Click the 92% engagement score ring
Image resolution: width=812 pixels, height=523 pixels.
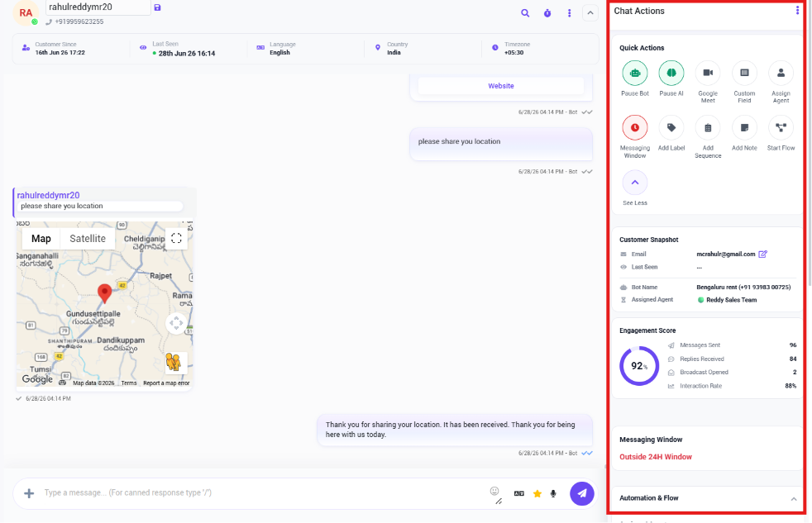pos(639,366)
